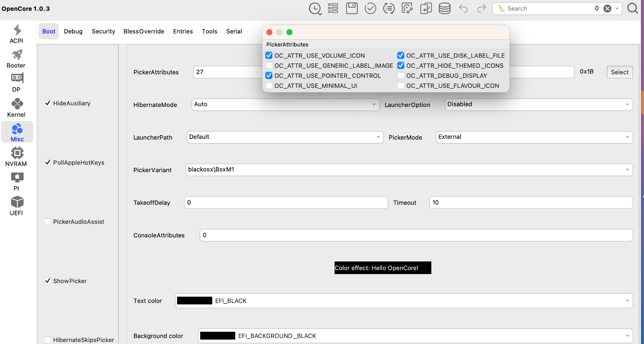Expand the search field options arrow
The width and height of the screenshot is (644, 344).
617,9
